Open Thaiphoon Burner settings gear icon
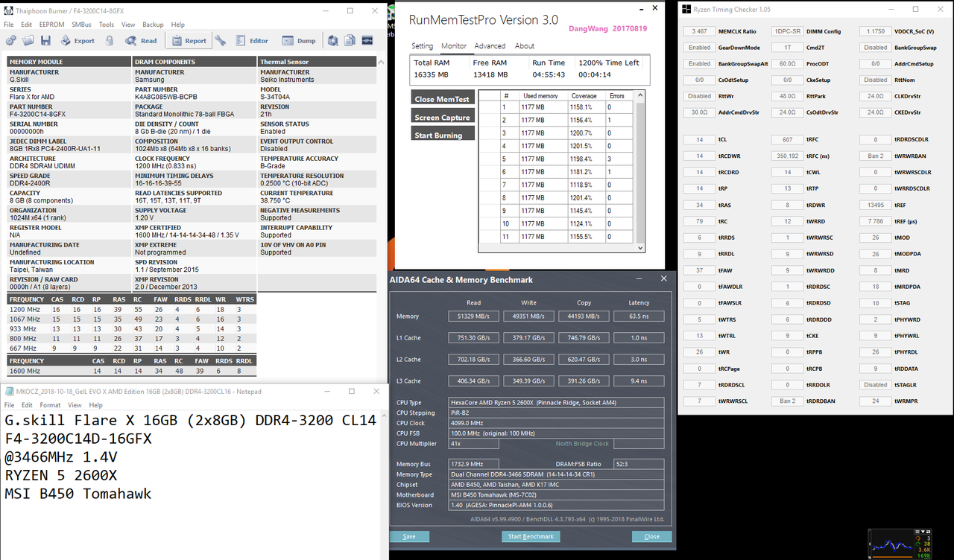 [11, 41]
